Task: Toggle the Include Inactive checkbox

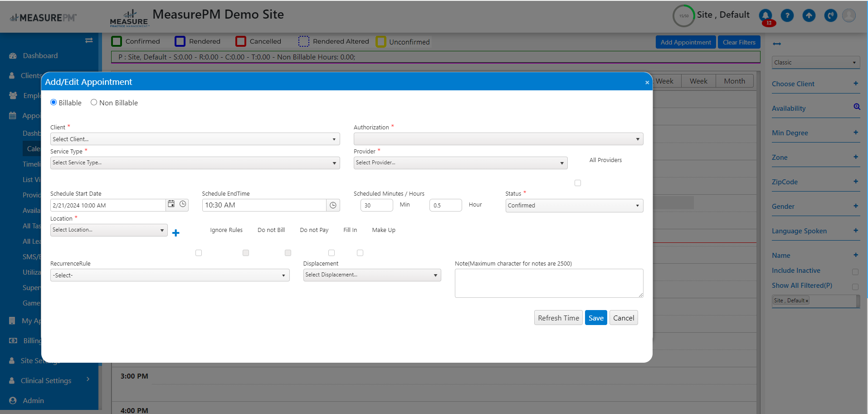Action: click(855, 272)
